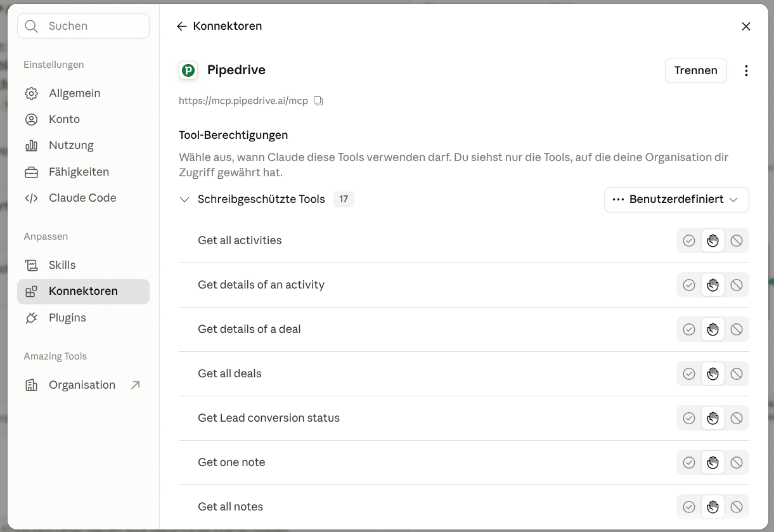Set Get all activities to always allow
Image resolution: width=774 pixels, height=532 pixels.
(x=689, y=240)
